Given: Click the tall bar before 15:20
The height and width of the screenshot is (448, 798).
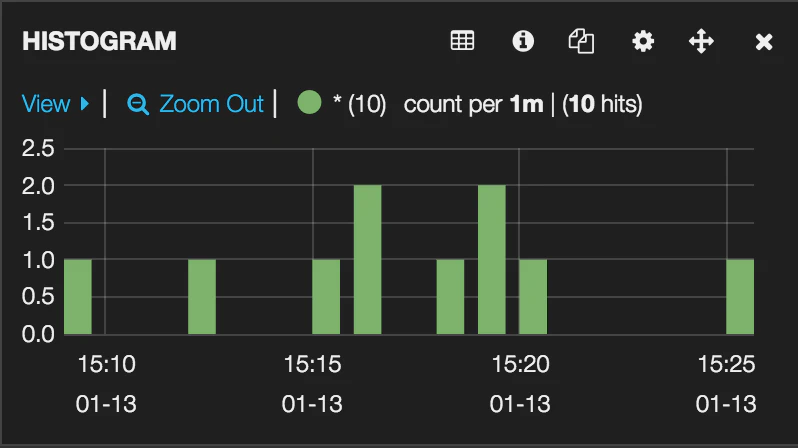Looking at the screenshot, I should pos(492,260).
